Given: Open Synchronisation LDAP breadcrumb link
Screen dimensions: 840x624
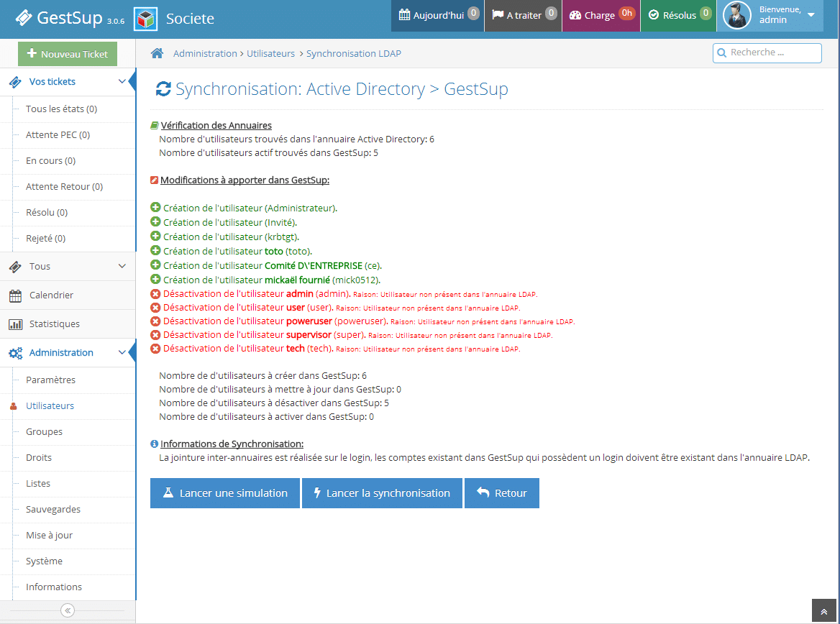Looking at the screenshot, I should [x=354, y=54].
